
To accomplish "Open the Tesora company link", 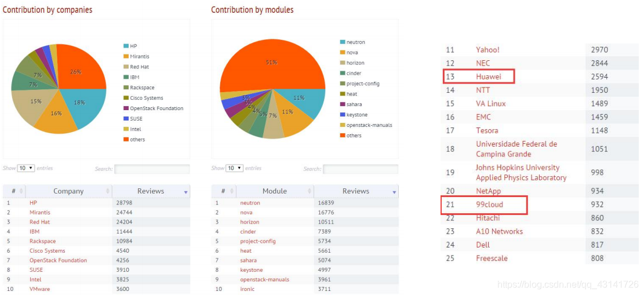I will coord(487,130).
